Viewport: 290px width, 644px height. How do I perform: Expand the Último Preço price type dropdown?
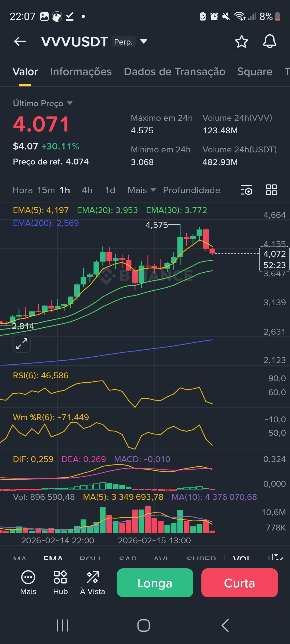43,103
